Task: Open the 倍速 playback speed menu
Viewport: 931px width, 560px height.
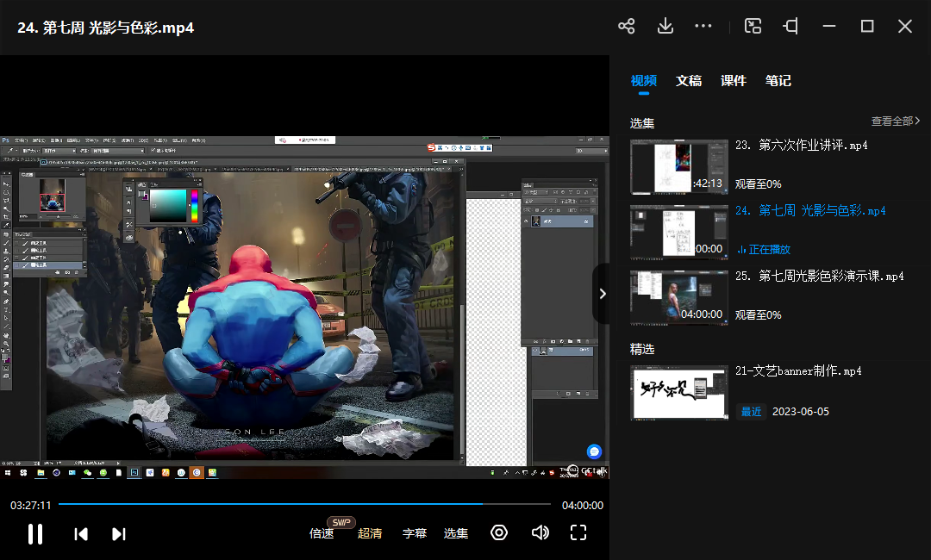Action: pos(322,533)
